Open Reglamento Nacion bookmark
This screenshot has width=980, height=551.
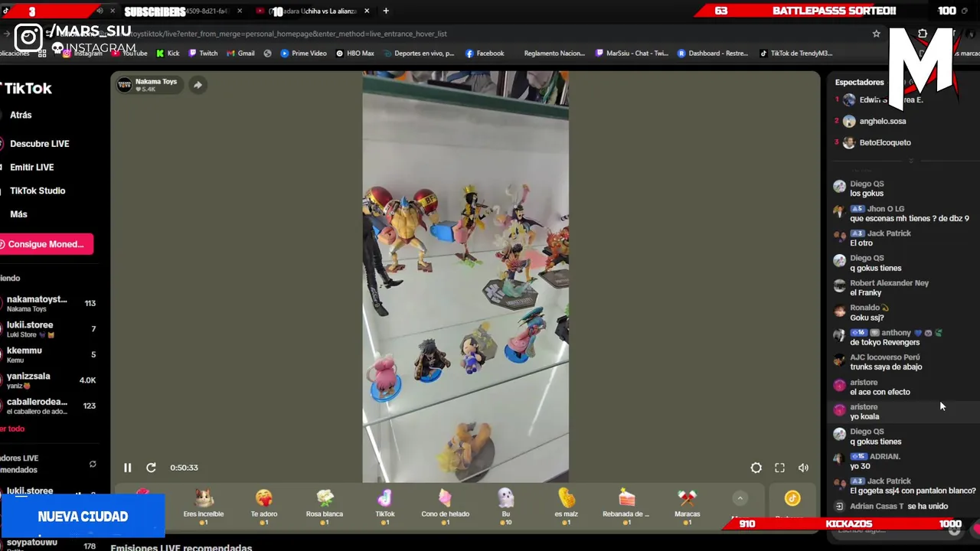click(554, 54)
